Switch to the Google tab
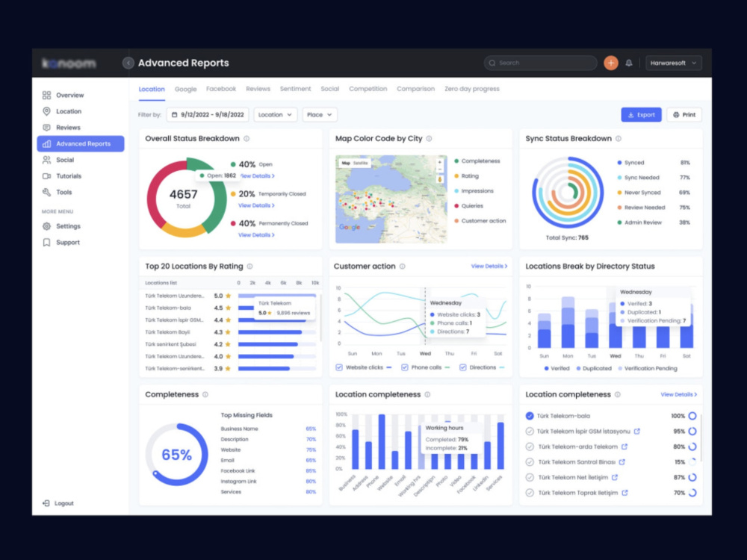Screen dimensions: 747x560 point(185,89)
